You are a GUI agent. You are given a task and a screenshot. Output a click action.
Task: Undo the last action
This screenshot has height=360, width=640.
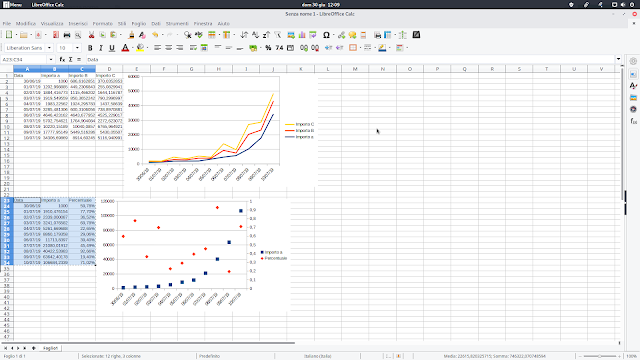[155, 35]
